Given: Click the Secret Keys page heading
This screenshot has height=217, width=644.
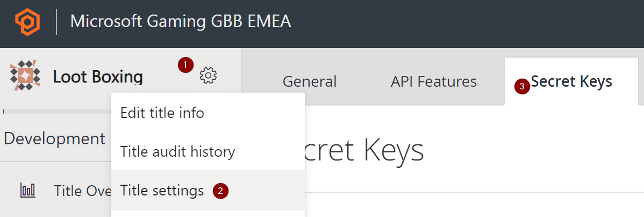Looking at the screenshot, I should click(364, 150).
